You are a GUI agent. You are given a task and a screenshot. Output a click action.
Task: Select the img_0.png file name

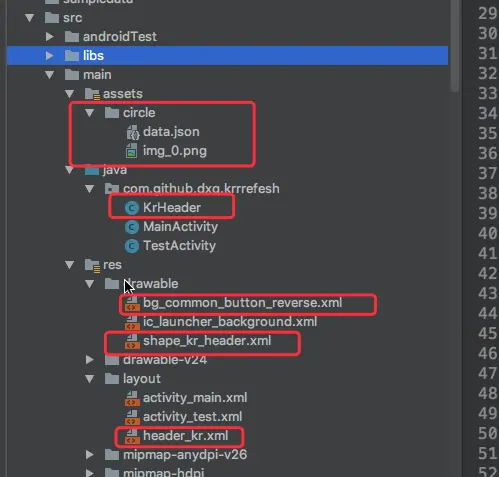point(175,151)
